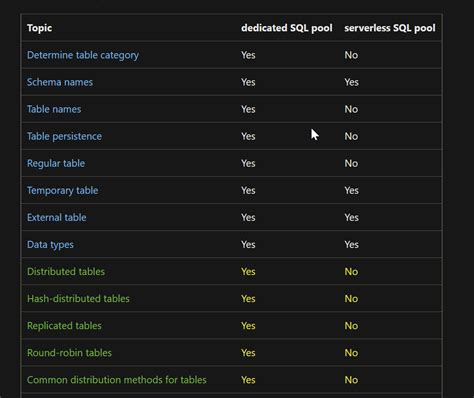Open the Schema names link
This screenshot has height=398, width=474.
[x=60, y=82]
